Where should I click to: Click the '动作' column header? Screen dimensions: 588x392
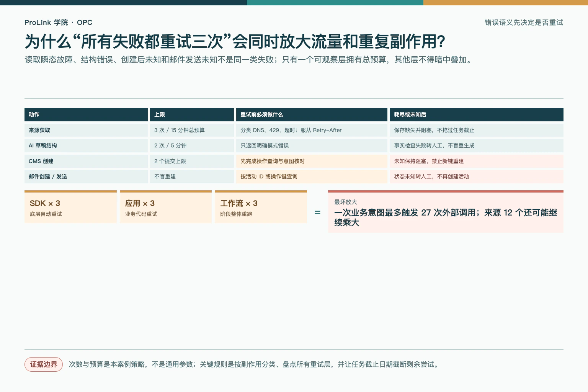point(86,114)
